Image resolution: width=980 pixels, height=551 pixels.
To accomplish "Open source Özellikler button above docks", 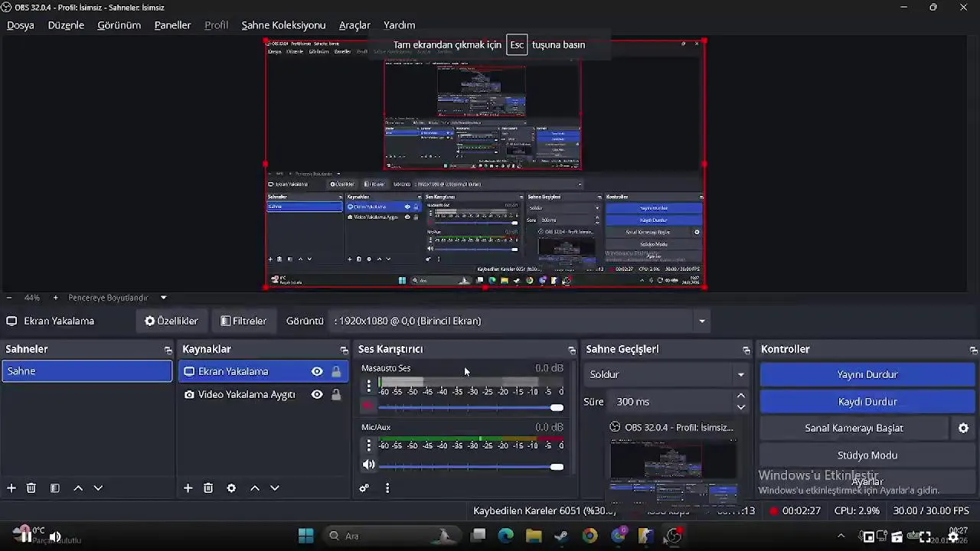I will 171,321.
